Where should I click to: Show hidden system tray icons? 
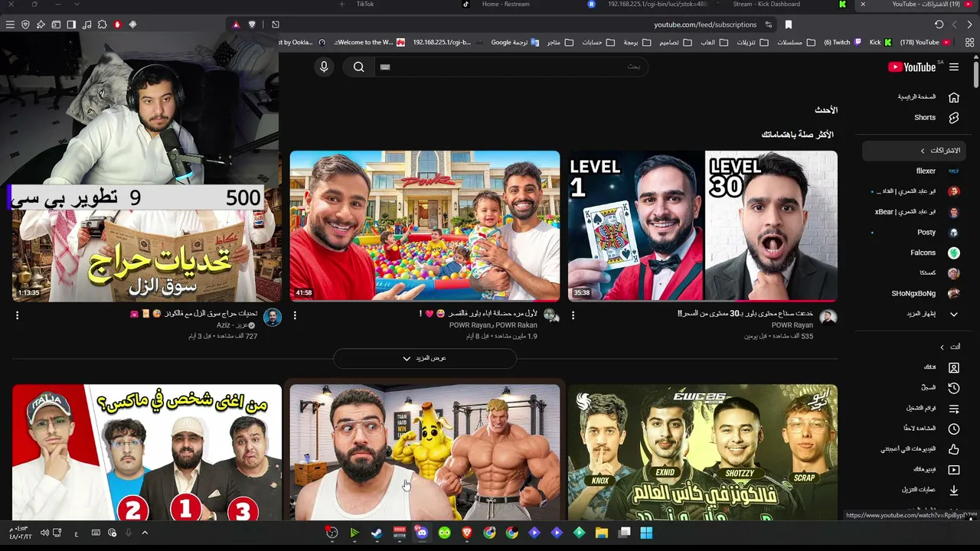pos(145,533)
